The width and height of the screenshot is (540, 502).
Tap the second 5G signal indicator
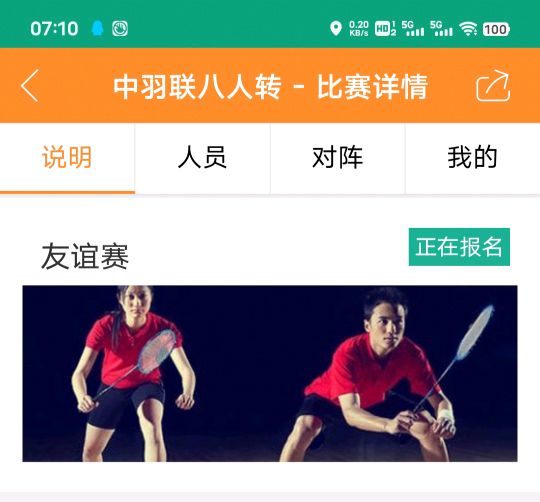[x=441, y=28]
